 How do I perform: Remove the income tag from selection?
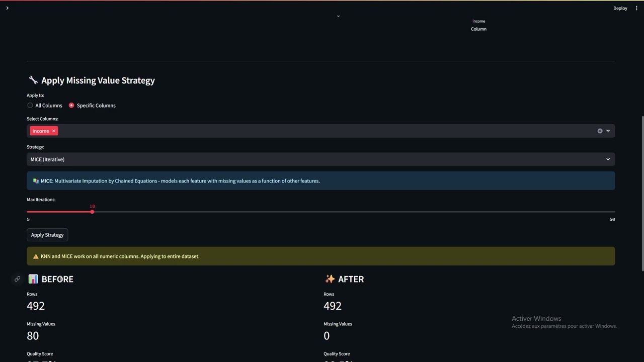coord(53,131)
